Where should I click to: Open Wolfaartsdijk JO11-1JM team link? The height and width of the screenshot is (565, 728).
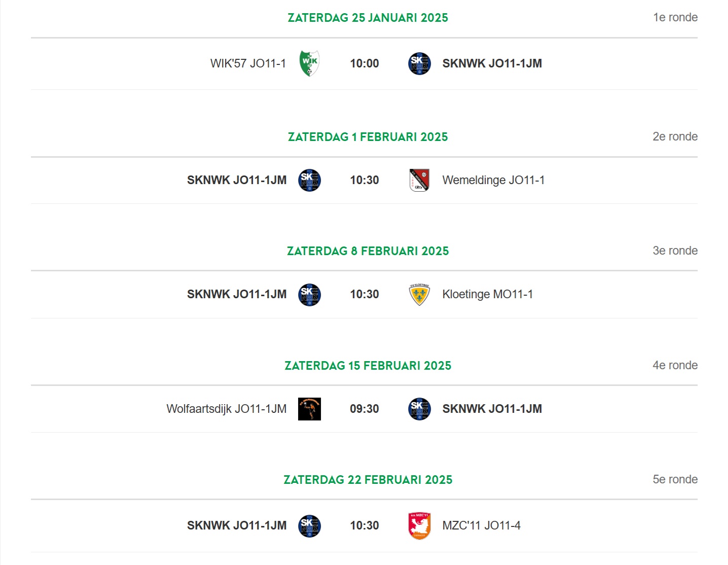tap(226, 409)
